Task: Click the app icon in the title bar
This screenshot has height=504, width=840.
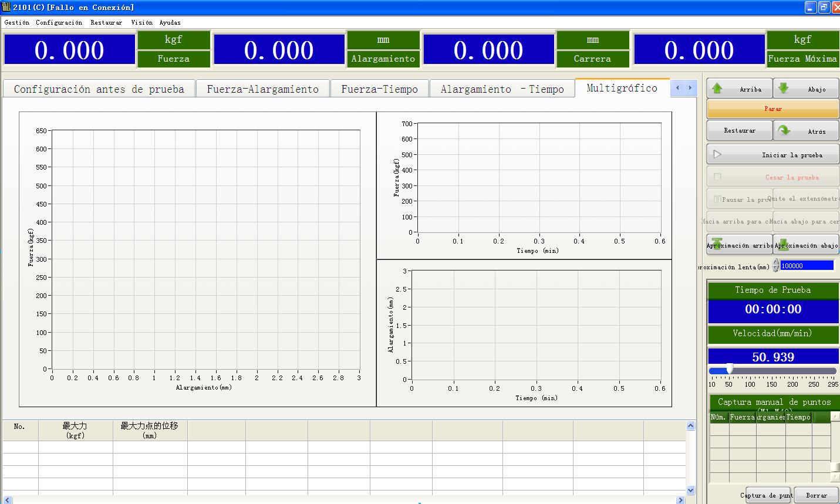Action: tap(6, 7)
